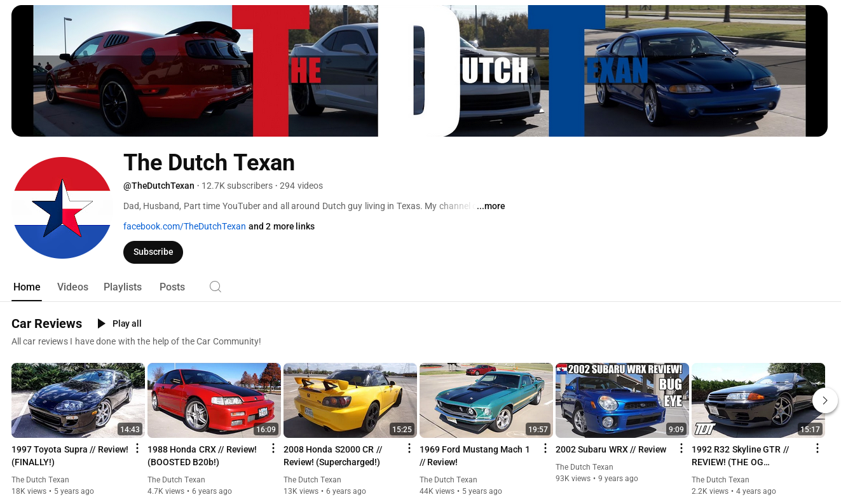Viewport: 841px width, 504px height.
Task: Click the title '1997 Toyota Supra // Review! (FINALLY!)'
Action: click(x=70, y=456)
